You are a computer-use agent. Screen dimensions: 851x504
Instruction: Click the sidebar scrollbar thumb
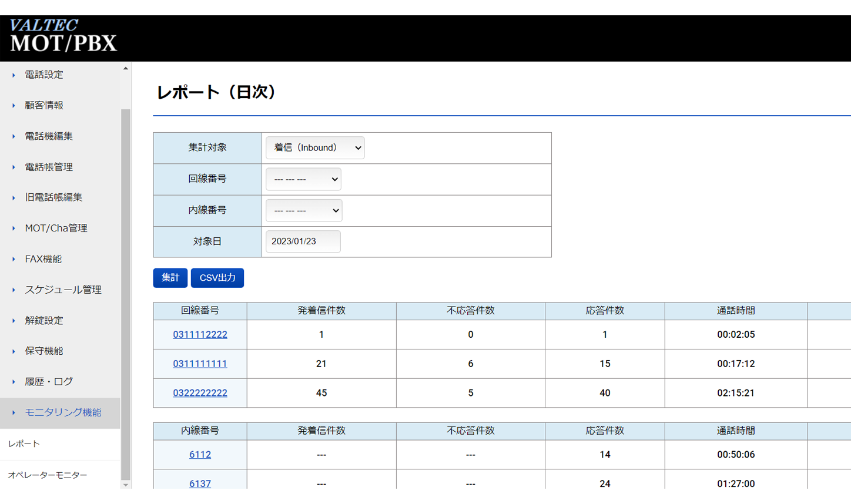tap(126, 294)
